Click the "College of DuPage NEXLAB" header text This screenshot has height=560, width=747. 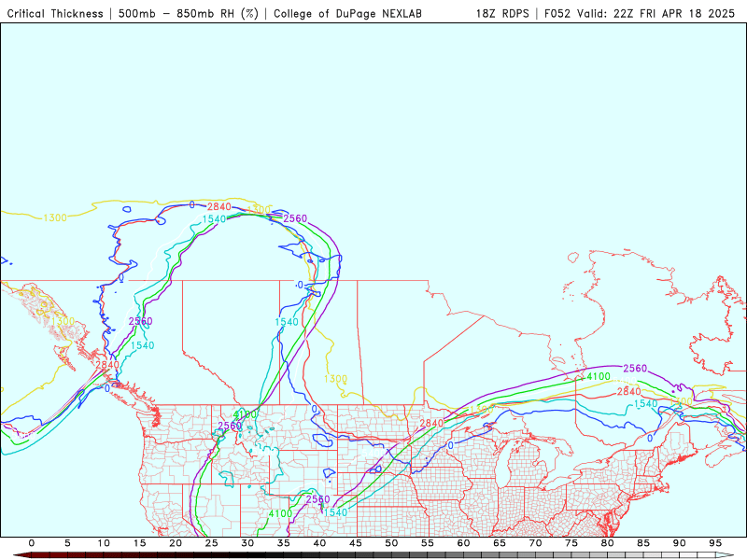pos(347,13)
